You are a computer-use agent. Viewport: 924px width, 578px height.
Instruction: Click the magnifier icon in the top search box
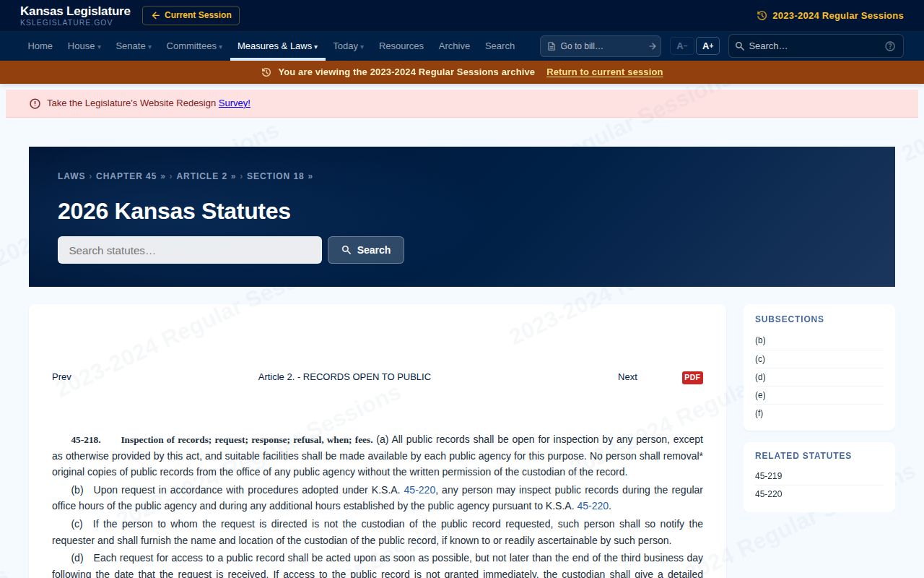pos(740,46)
